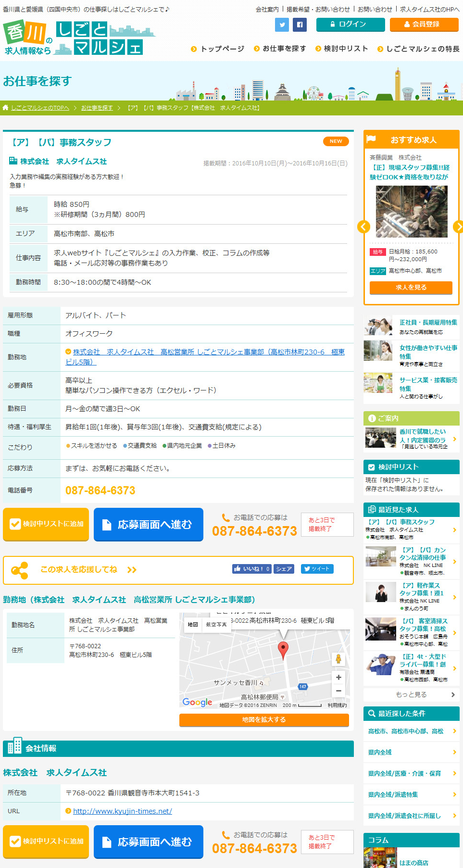Image resolution: width=463 pixels, height=868 pixels.
Task: Open the Facebook icon in header
Action: (x=300, y=25)
